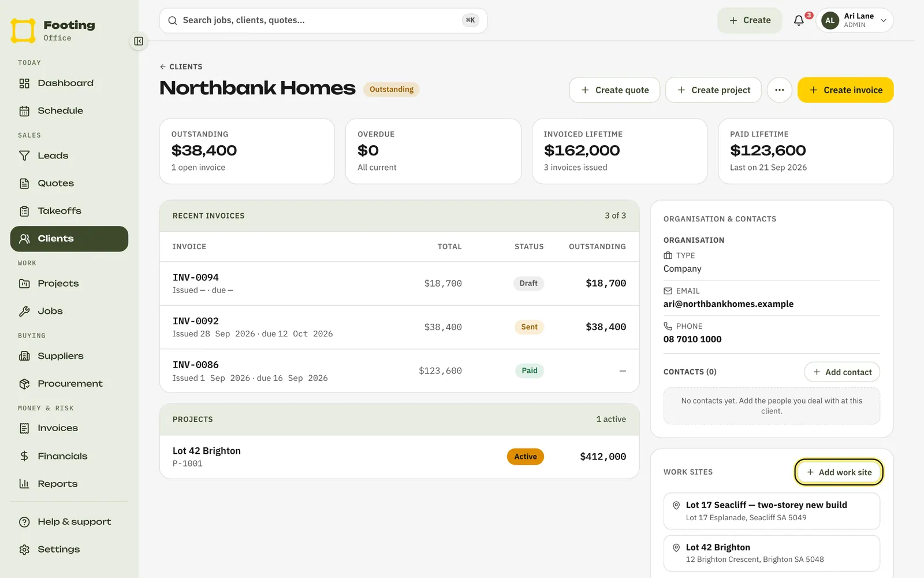
Task: Click the Financials dollar icon
Action: point(24,456)
